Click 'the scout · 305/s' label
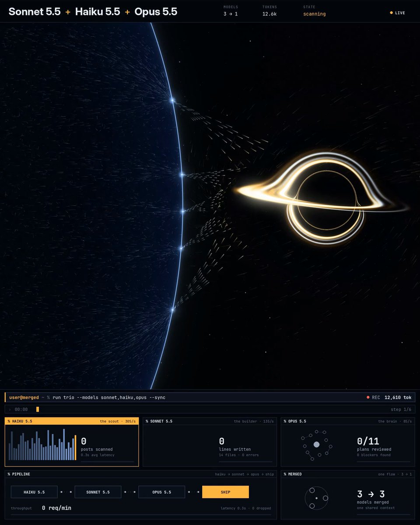Viewport: 420px width, 525px height. [x=118, y=421]
